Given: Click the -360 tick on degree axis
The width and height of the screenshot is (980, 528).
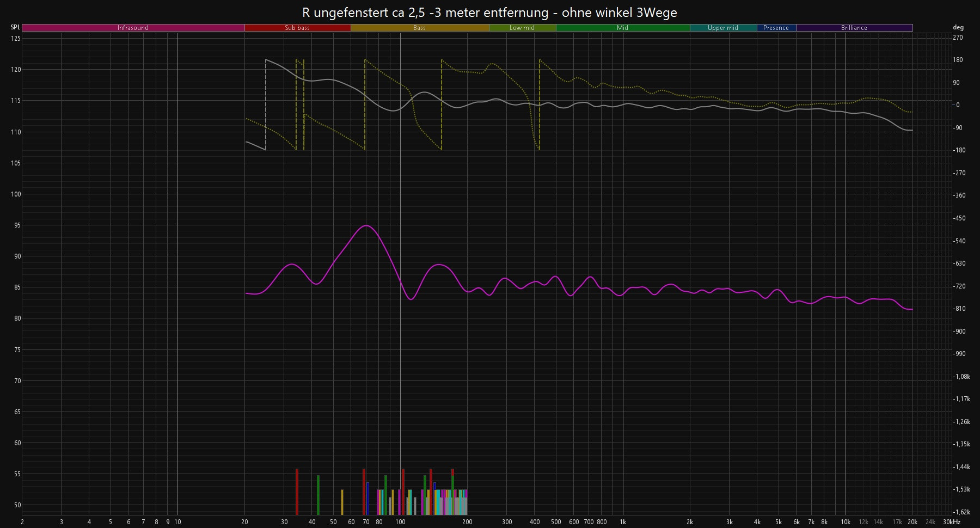Looking at the screenshot, I should tap(959, 195).
